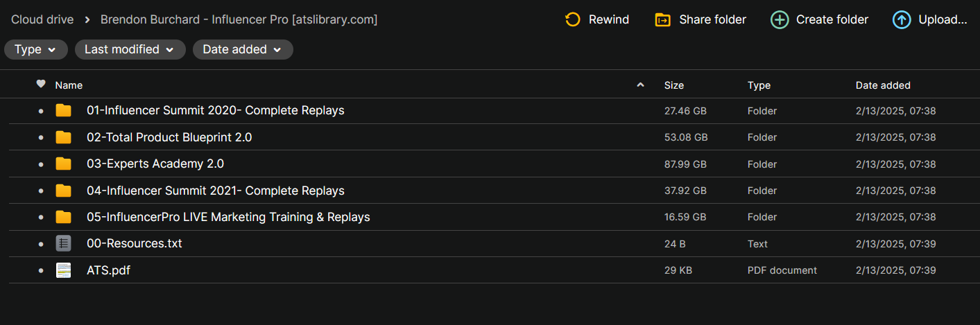Toggle favorite dot beside ATS.pdf
This screenshot has width=980, height=325.
pos(41,271)
